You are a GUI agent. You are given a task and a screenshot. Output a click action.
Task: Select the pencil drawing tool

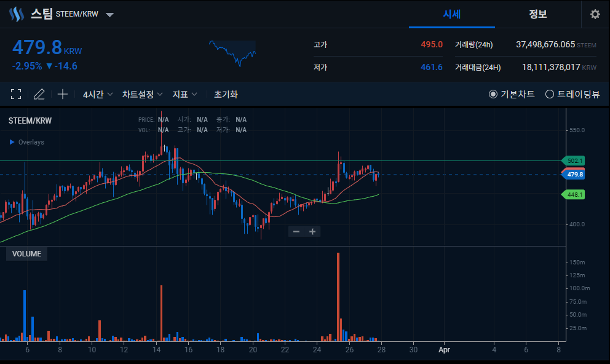coord(39,94)
